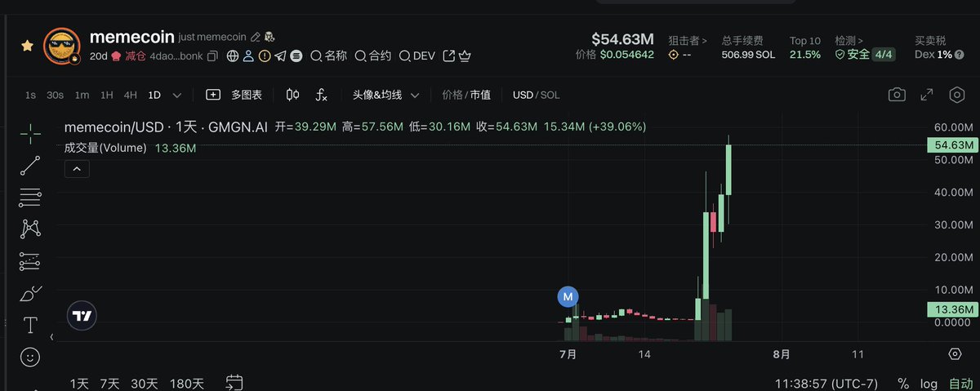980x391 pixels.
Task: Click the Dex tax help question icon
Action: pos(960,55)
